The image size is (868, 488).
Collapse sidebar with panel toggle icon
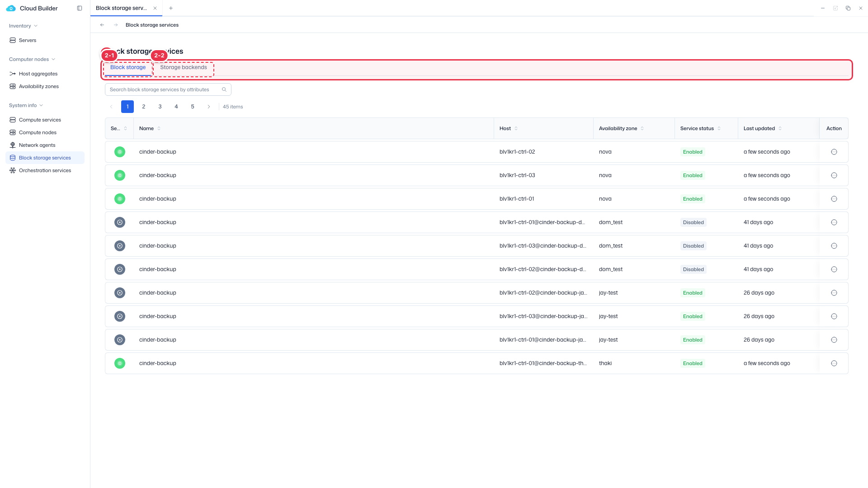point(80,8)
